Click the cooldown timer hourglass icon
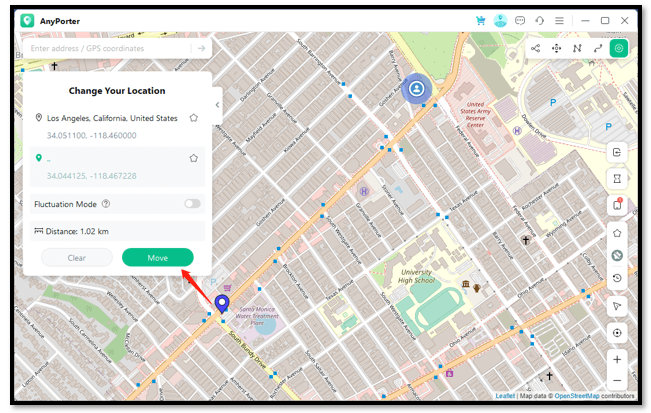Image resolution: width=651 pixels, height=413 pixels. [617, 178]
